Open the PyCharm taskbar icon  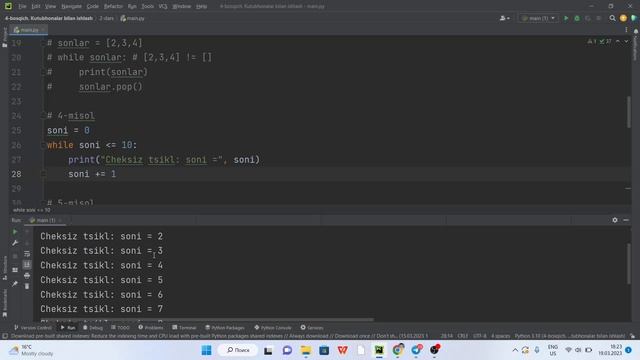pos(379,350)
